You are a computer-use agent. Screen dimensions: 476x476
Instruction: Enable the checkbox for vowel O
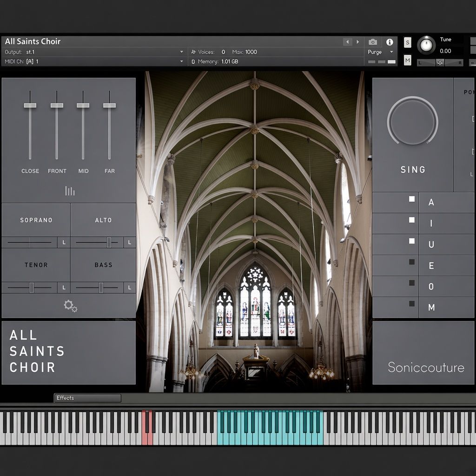point(412,283)
